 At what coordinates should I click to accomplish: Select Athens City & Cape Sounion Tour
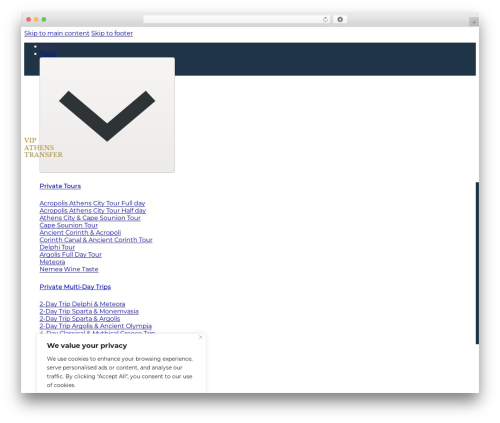pos(90,218)
